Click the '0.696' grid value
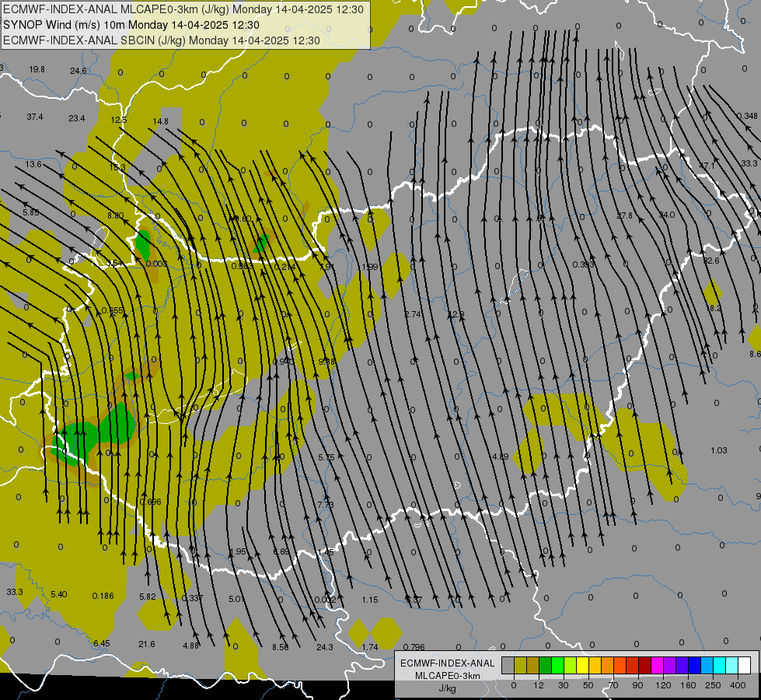Image resolution: width=761 pixels, height=700 pixels. click(x=150, y=502)
